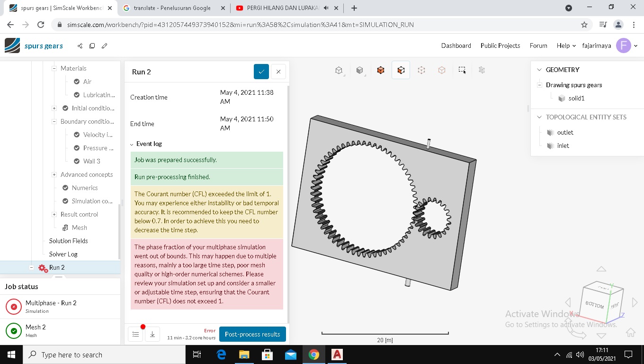Click the red progress dot on the log button
The height and width of the screenshot is (364, 644).
pyautogui.click(x=143, y=327)
